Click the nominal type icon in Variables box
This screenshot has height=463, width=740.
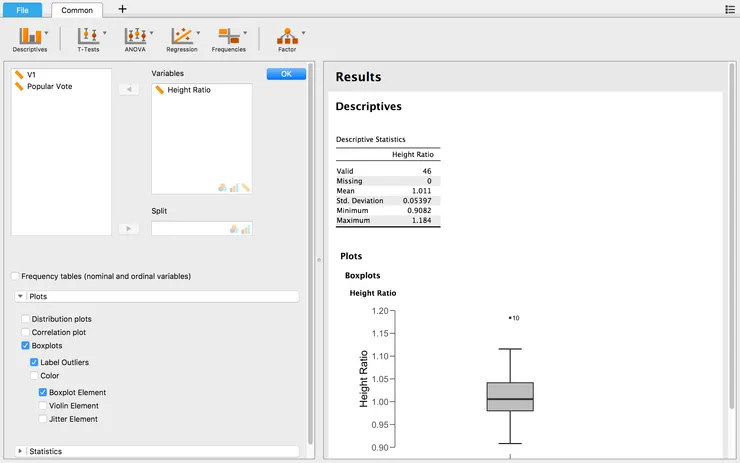point(222,188)
